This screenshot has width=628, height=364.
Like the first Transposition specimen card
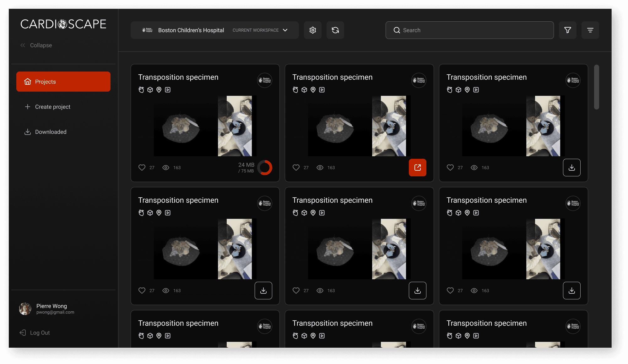tap(142, 168)
